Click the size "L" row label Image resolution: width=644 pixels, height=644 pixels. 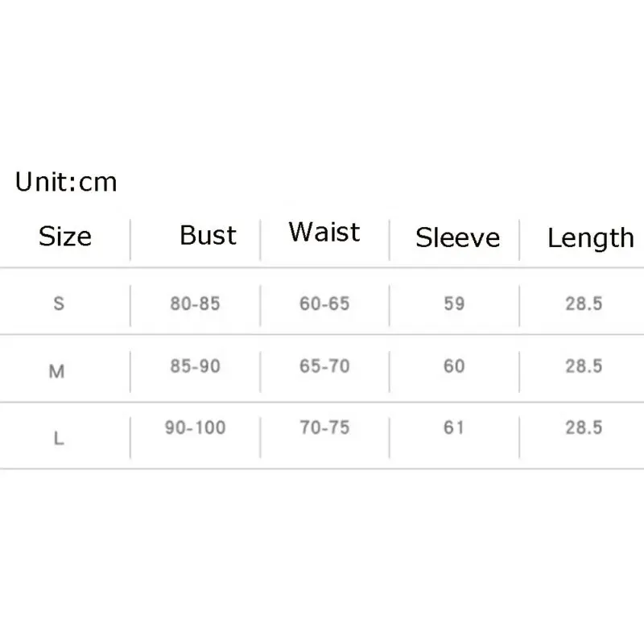pyautogui.click(x=58, y=440)
